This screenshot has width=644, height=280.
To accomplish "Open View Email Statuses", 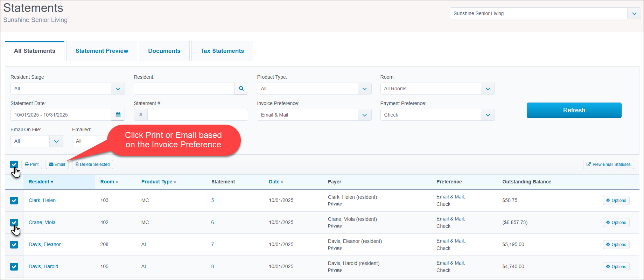I will 609,164.
